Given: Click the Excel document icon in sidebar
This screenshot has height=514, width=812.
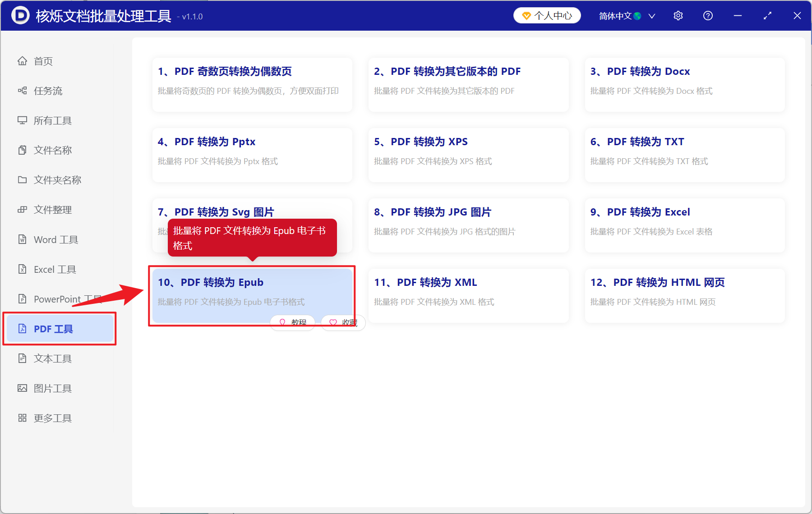Looking at the screenshot, I should [22, 269].
